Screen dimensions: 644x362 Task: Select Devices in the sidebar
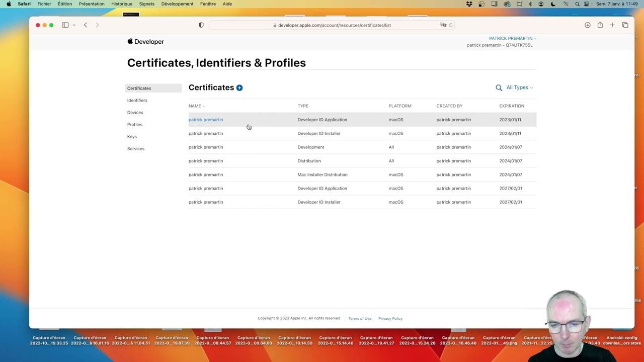pos(135,113)
